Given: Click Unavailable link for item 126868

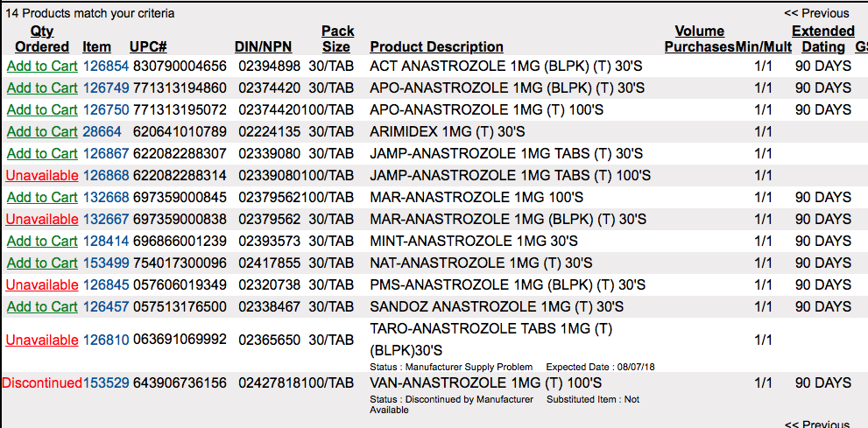Looking at the screenshot, I should pyautogui.click(x=42, y=175).
